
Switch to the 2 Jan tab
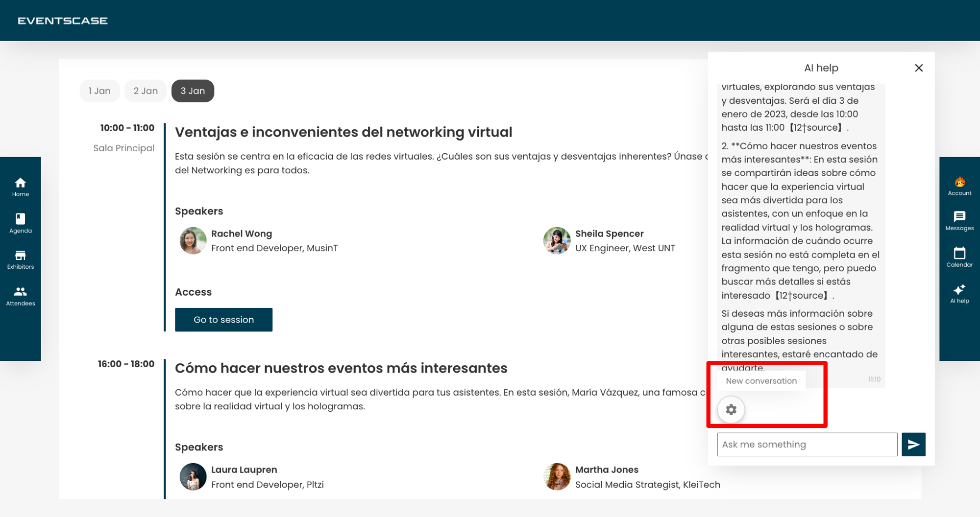point(146,91)
